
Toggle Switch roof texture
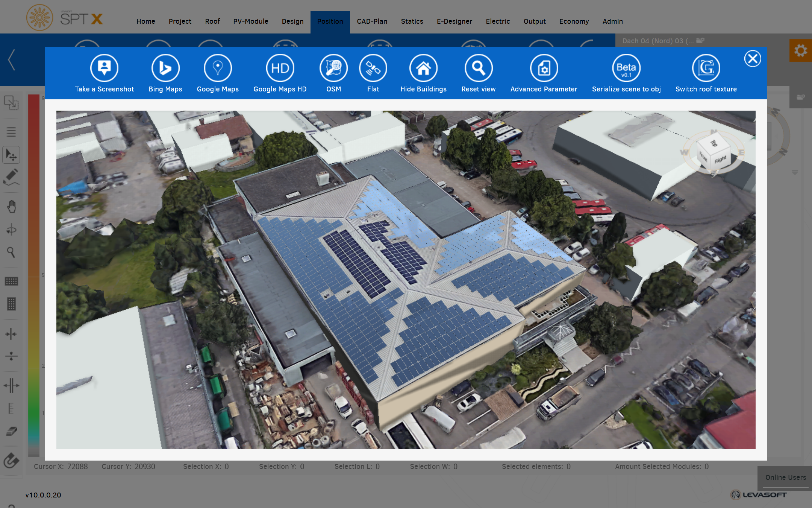pyautogui.click(x=706, y=68)
